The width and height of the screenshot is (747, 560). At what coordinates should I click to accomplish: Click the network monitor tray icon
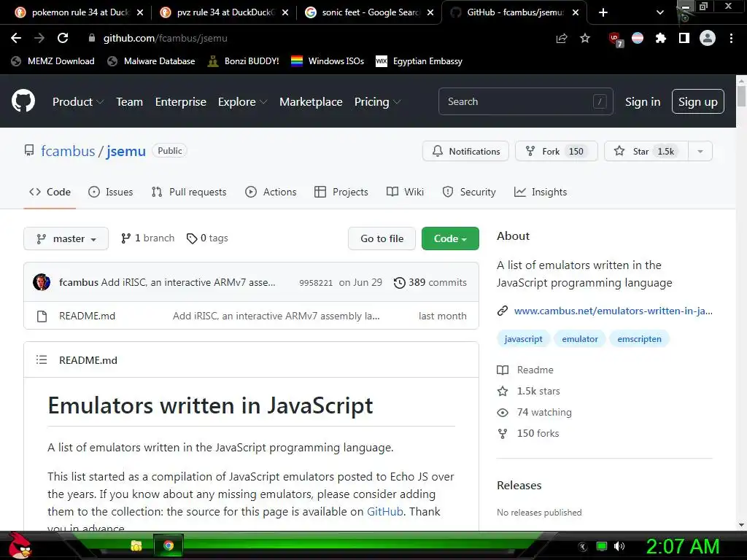point(602,546)
